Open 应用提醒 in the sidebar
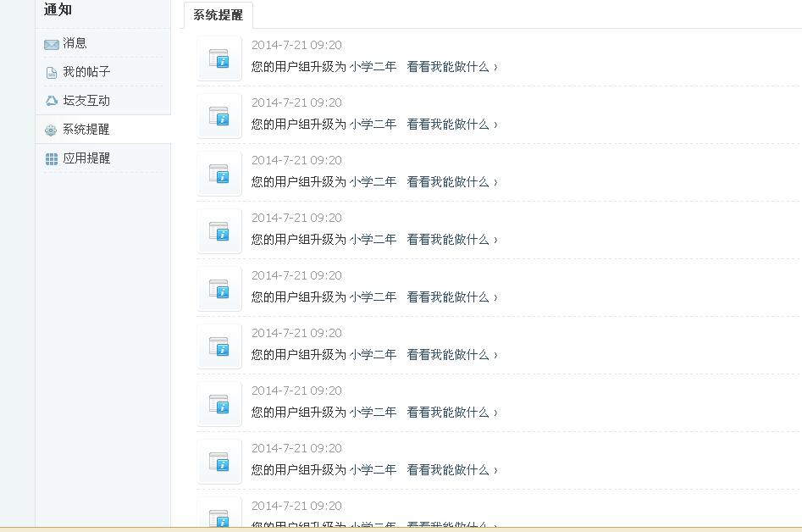 point(86,158)
